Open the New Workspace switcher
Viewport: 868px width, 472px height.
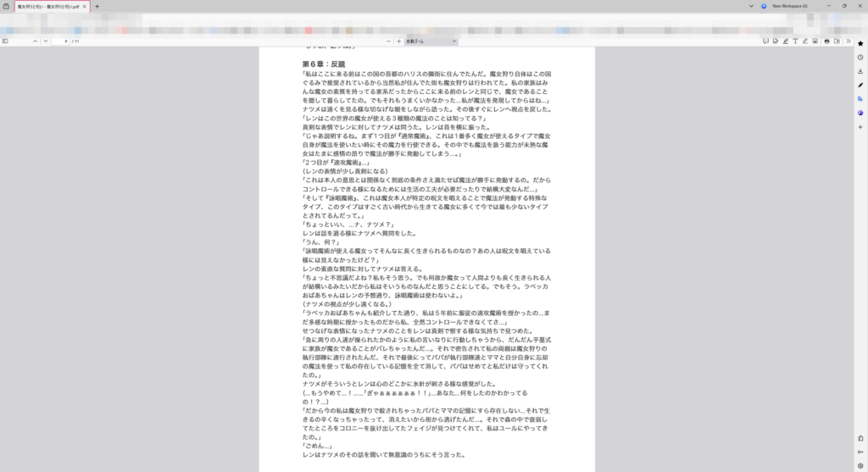(785, 6)
